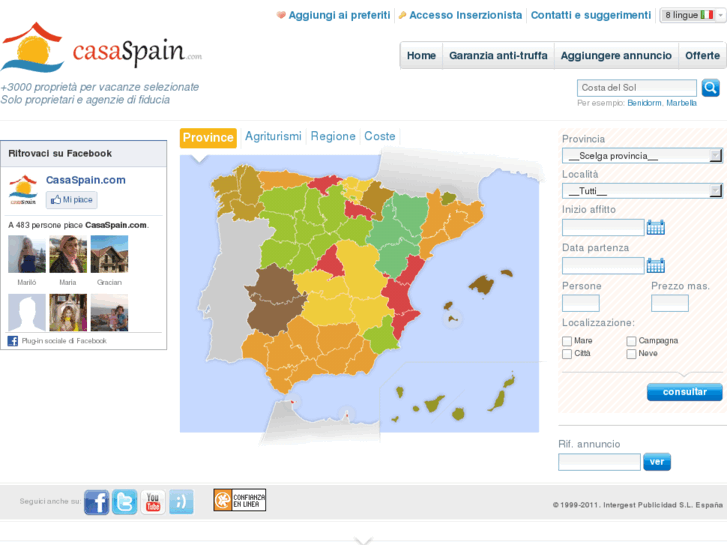Click the Confianza en Linea badge

pos(239,500)
